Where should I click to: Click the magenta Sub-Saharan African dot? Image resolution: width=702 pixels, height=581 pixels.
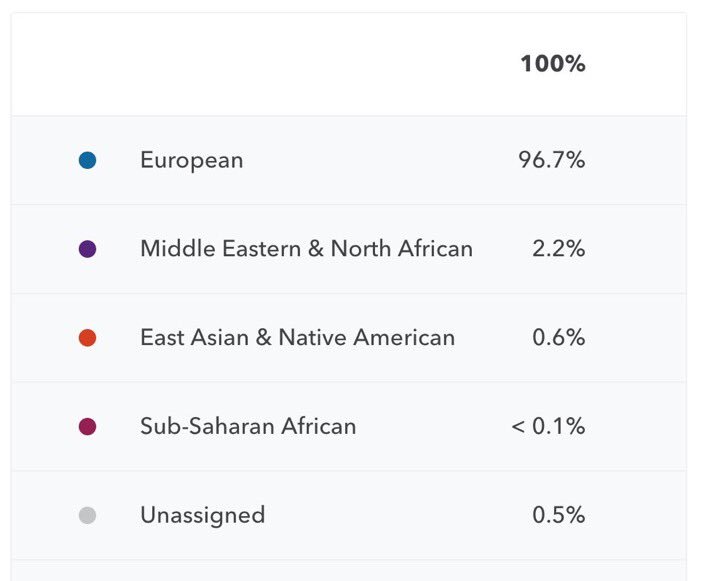[x=88, y=427]
